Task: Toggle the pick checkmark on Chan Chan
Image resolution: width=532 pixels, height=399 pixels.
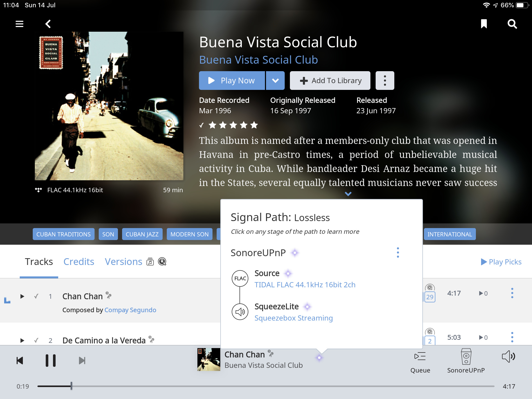Action: click(36, 296)
